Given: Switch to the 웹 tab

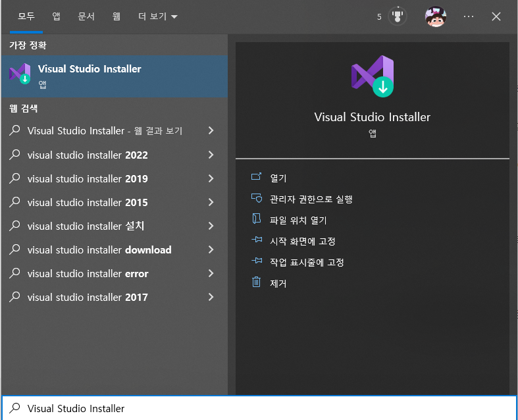Looking at the screenshot, I should (117, 16).
